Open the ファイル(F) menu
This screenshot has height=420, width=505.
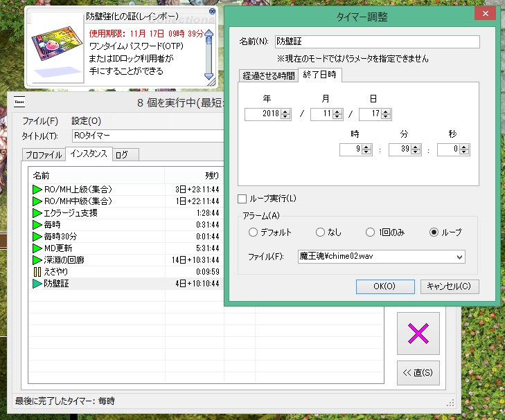pos(40,120)
